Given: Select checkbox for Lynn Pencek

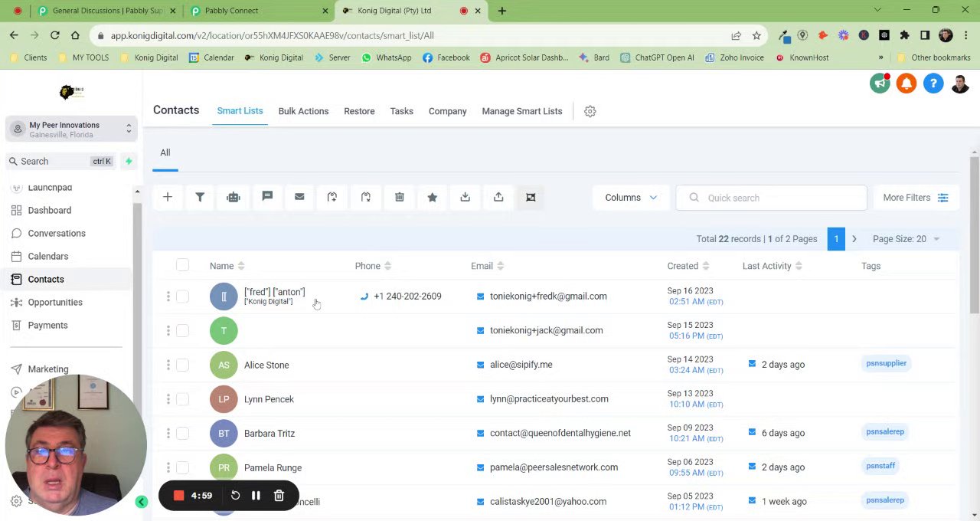Looking at the screenshot, I should [x=182, y=399].
